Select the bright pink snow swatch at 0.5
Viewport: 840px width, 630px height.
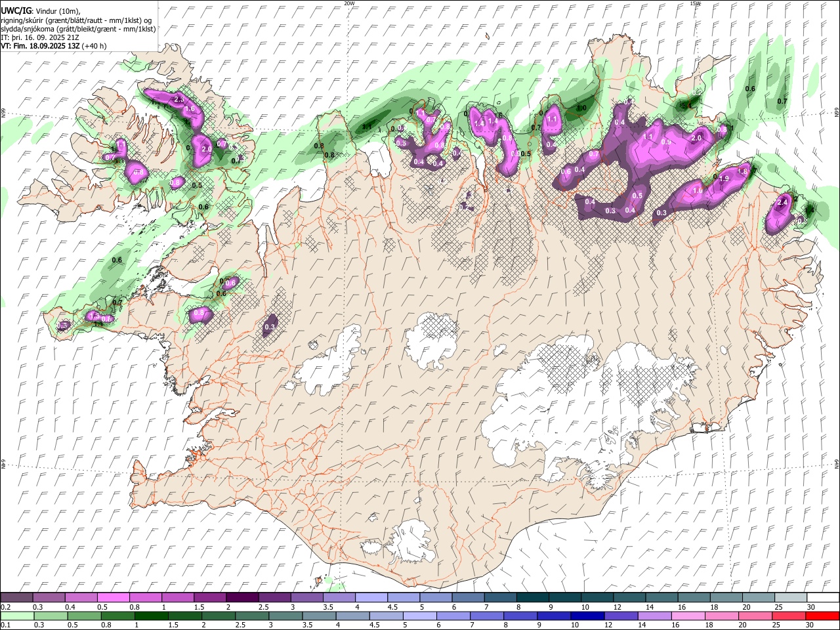[x=113, y=598]
